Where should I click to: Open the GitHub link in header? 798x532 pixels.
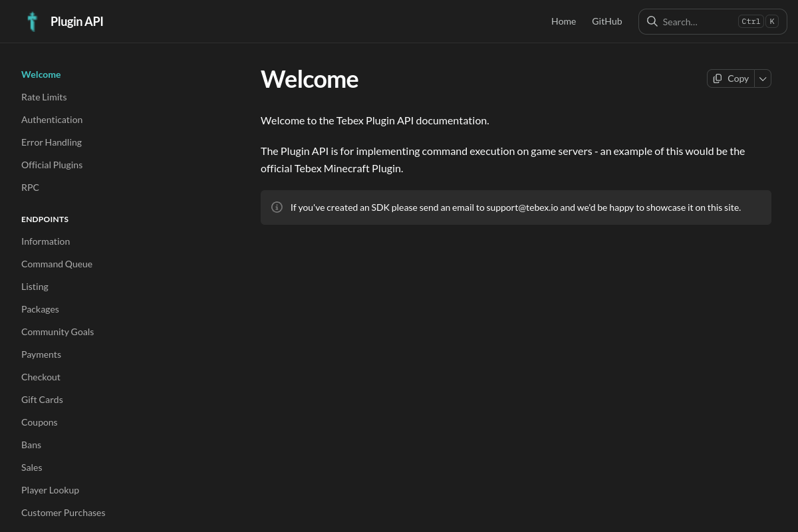coord(607,21)
